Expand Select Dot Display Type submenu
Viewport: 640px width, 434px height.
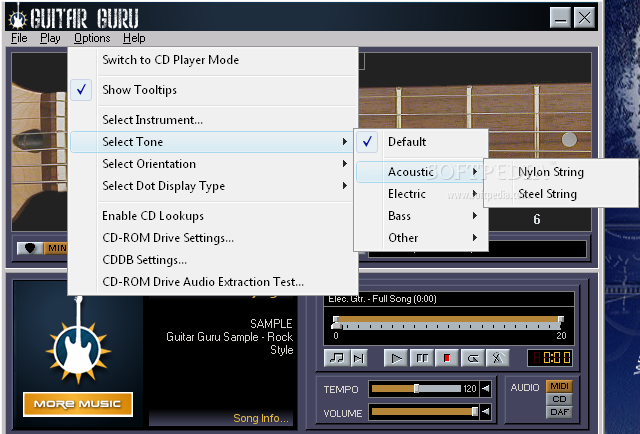[212, 186]
